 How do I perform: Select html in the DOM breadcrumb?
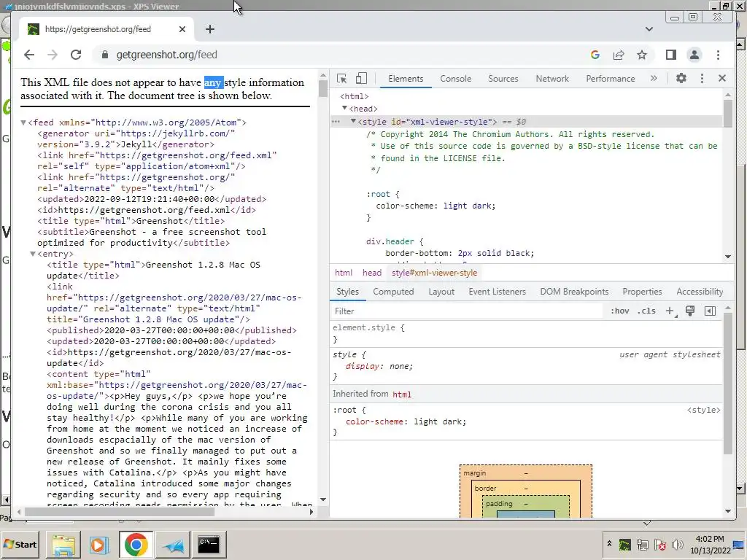344,273
